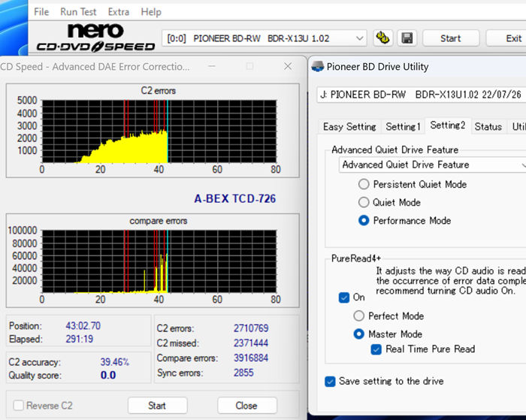
Task: Switch to the Setting1 tab
Action: [x=403, y=127]
